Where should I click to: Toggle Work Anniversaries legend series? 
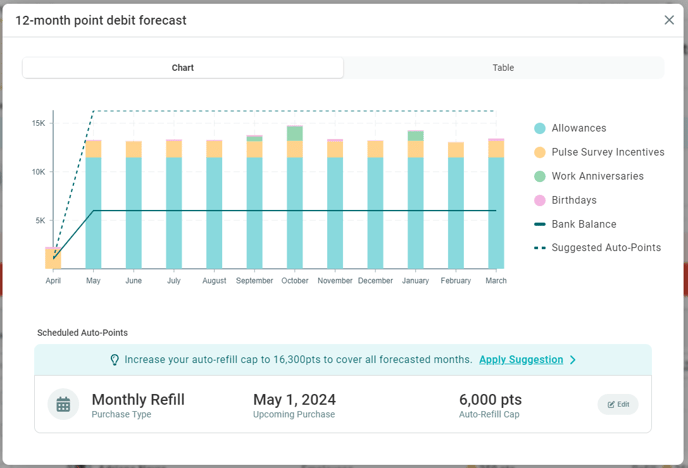point(597,176)
